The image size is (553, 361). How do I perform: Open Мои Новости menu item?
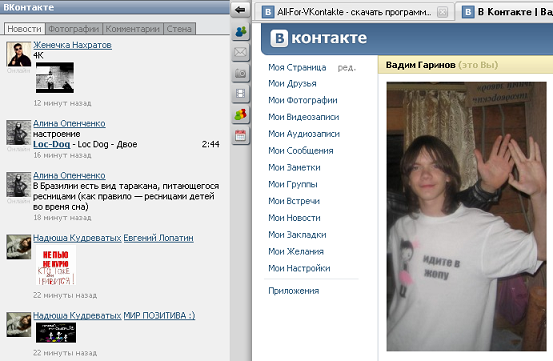294,218
